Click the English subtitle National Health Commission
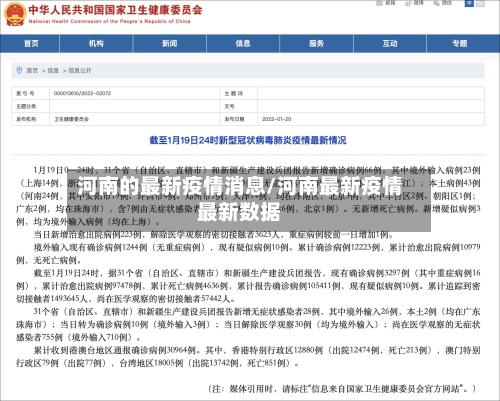This screenshot has width=500, height=401. [109, 21]
